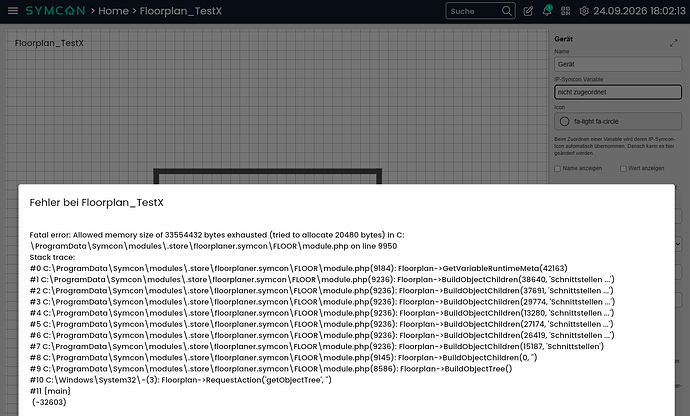
Task: Click the date and time display
Action: (639, 11)
